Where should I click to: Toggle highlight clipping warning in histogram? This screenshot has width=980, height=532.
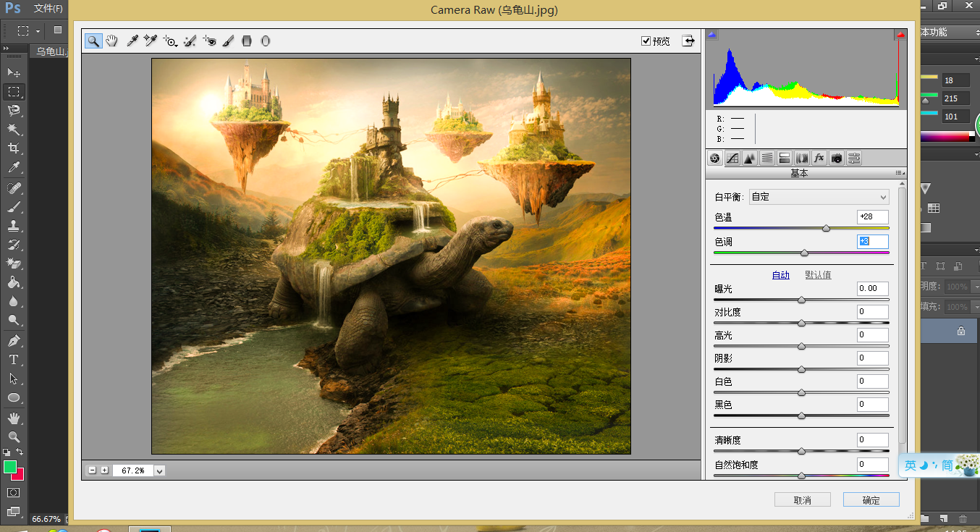click(901, 34)
